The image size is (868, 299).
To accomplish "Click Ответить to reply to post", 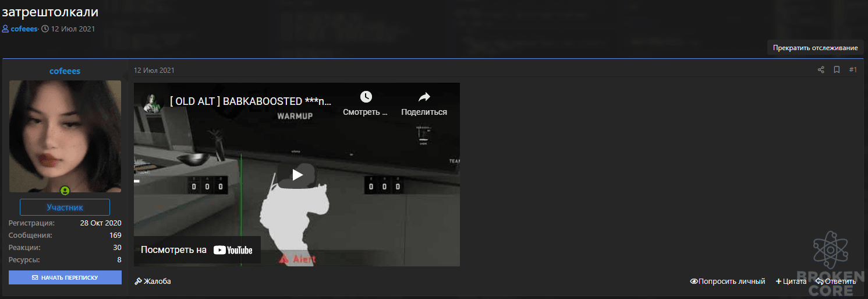I will (836, 282).
